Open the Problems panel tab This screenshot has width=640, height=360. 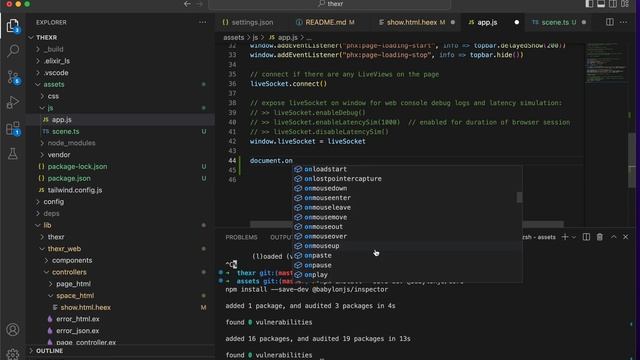coord(241,237)
